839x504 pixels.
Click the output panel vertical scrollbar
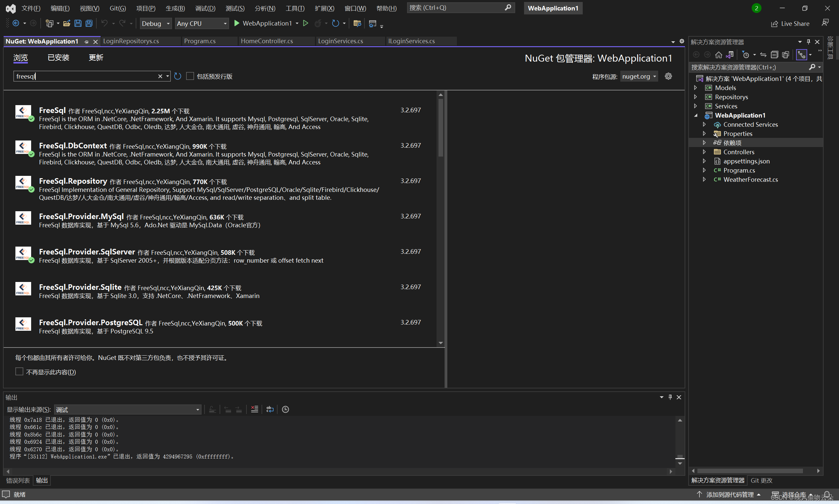point(680,441)
